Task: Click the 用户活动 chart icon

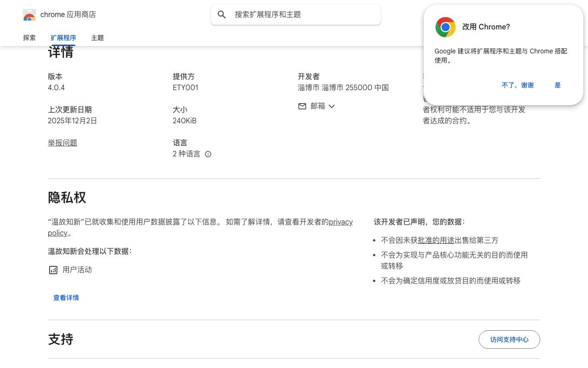Action: click(x=53, y=270)
